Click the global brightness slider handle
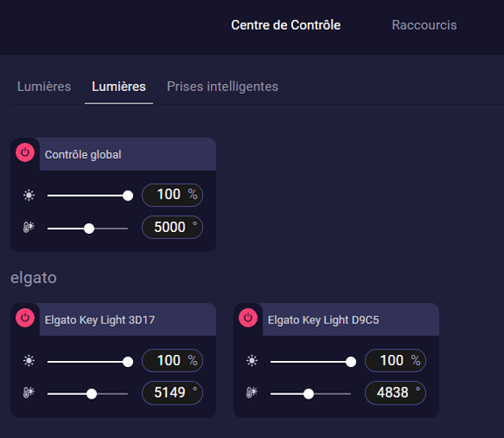504x438 pixels. coord(128,195)
